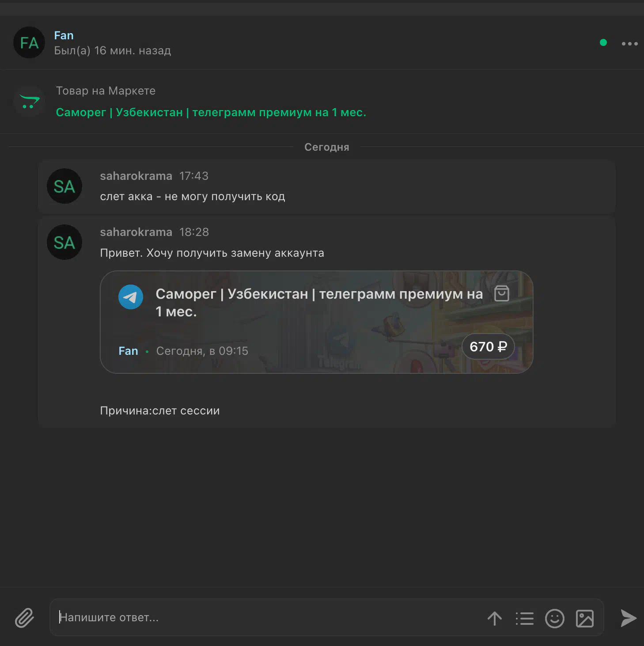Viewport: 644px width, 646px height.
Task: Open the product card title in message
Action: coord(319,303)
